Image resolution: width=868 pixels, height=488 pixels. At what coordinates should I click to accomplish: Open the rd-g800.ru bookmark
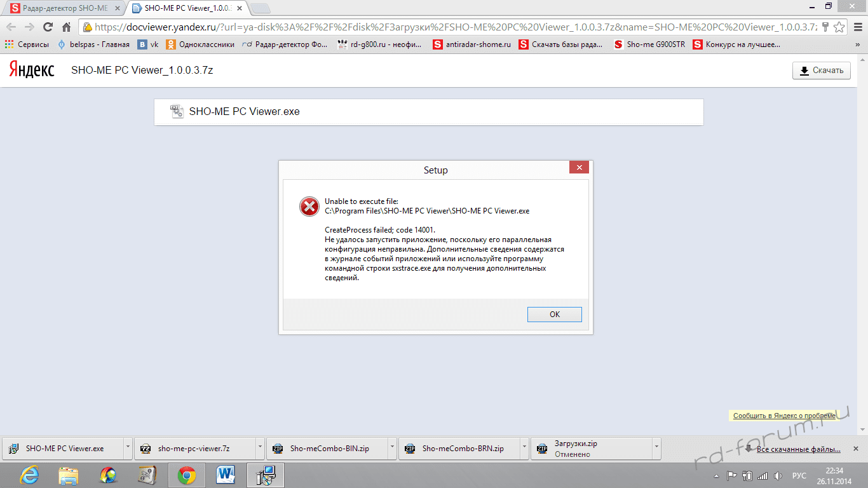(380, 44)
